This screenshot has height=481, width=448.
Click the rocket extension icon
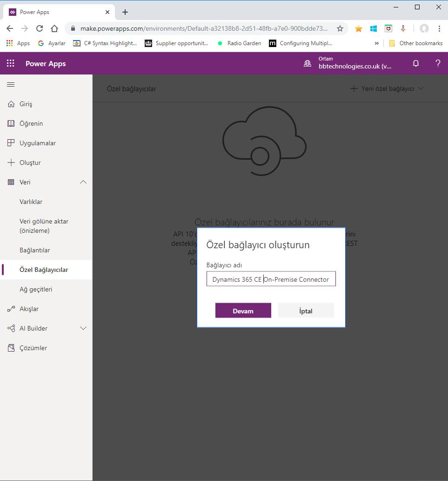[x=403, y=28]
